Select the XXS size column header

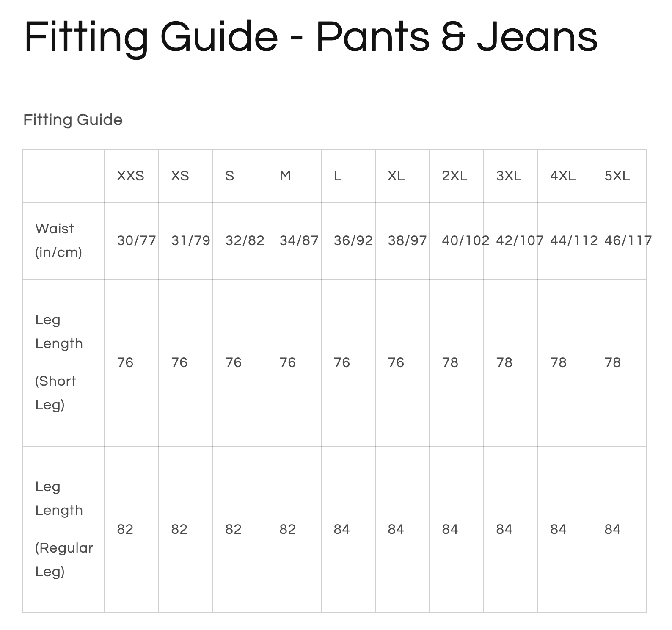point(130,176)
